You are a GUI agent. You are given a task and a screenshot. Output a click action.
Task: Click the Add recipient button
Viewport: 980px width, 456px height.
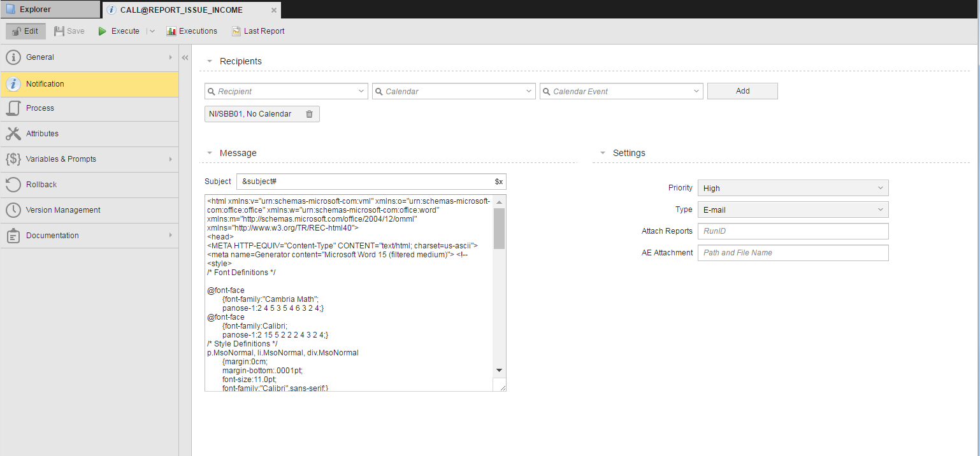coord(742,91)
